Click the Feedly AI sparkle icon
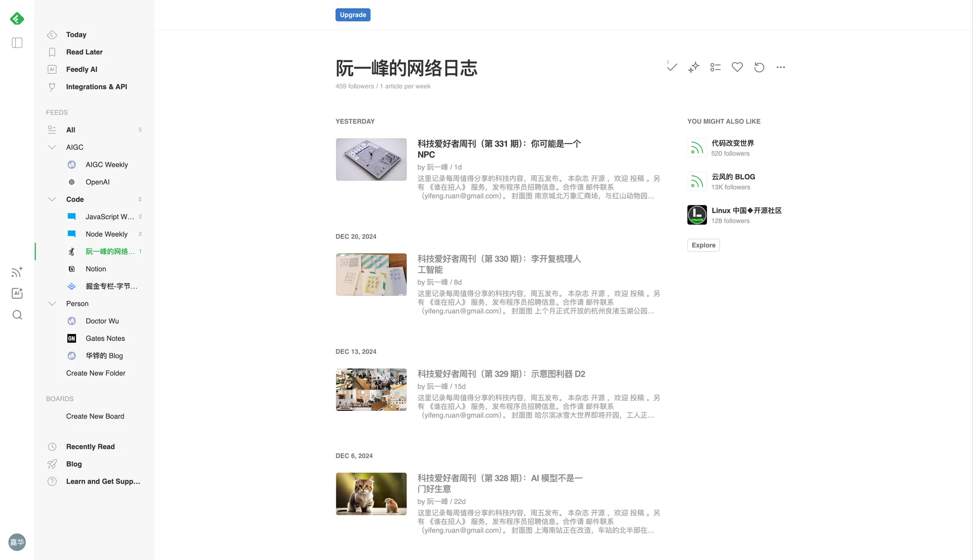973x560 pixels. (x=694, y=67)
